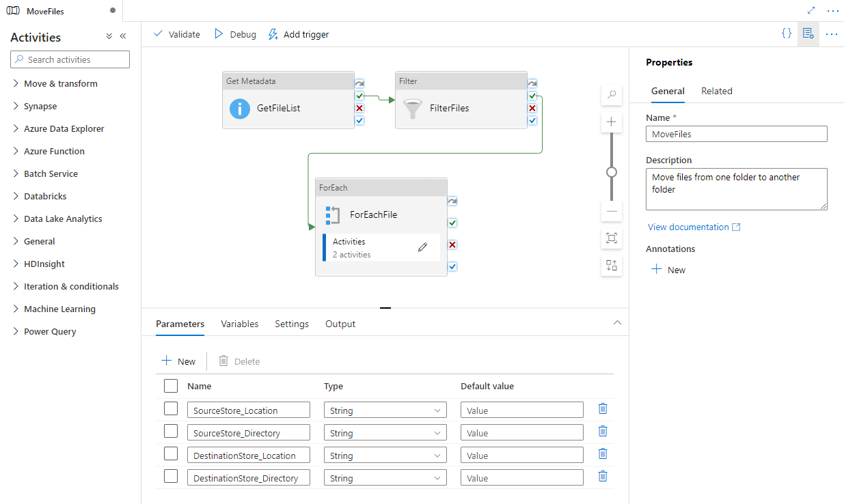Adjust the canvas zoom slider handle

click(611, 172)
